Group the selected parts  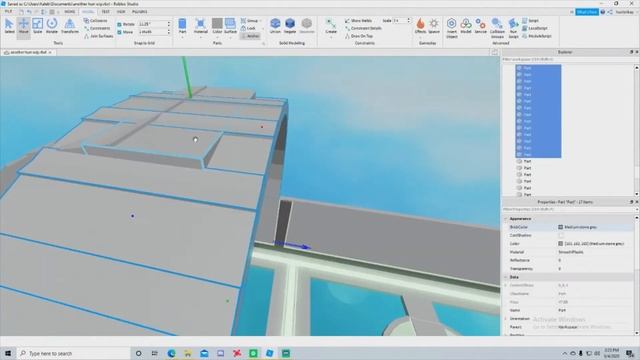point(250,20)
